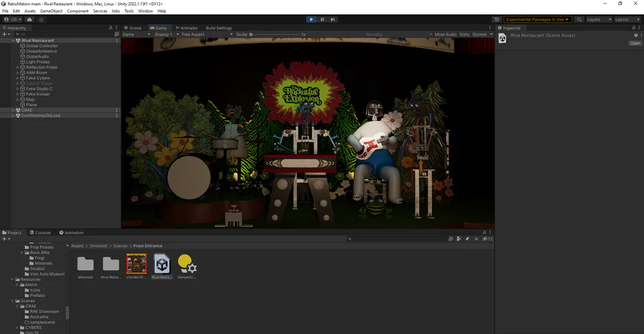Click the Rival Restaurant scene icon in Hierarchy

pyautogui.click(x=18, y=41)
